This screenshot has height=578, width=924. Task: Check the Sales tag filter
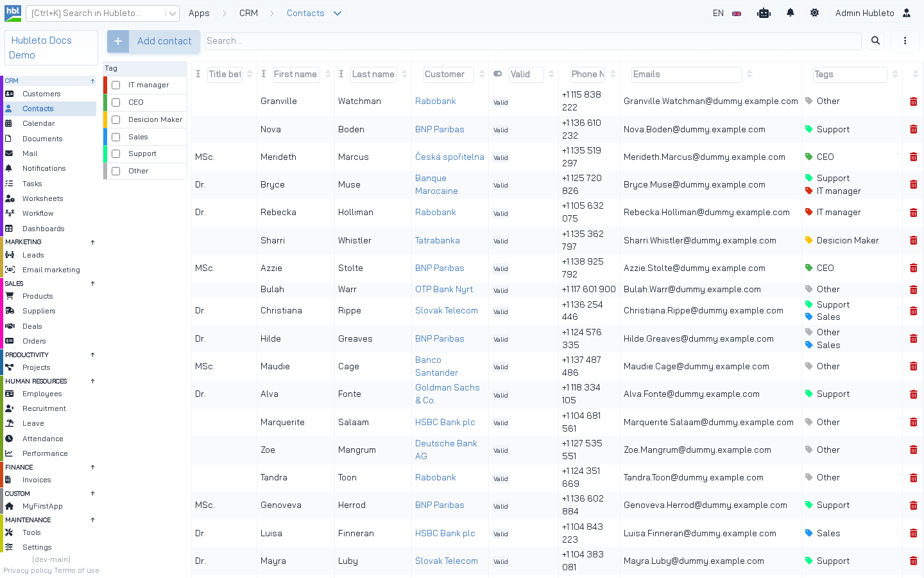(116, 137)
